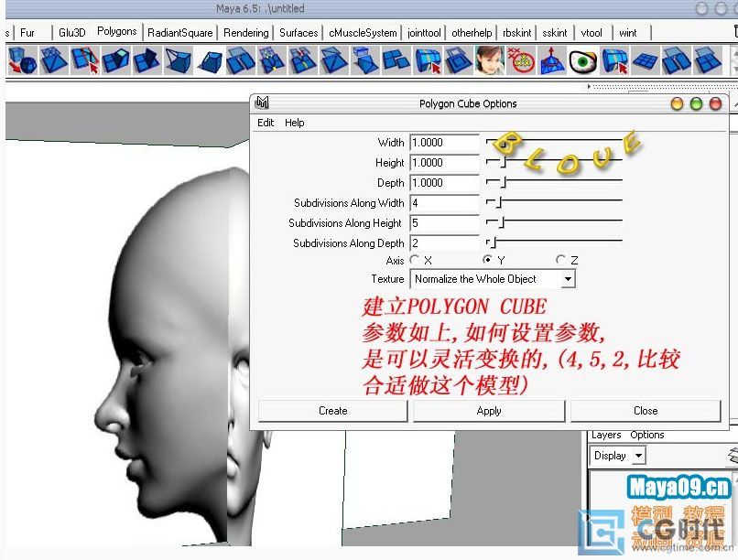This screenshot has width=738, height=560.
Task: Select the split polygon tool with red line
Action: [x=85, y=60]
